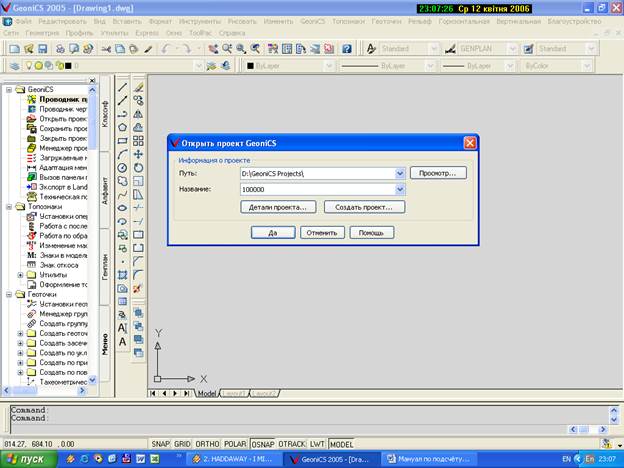Open the layer list dropdown

199,66
